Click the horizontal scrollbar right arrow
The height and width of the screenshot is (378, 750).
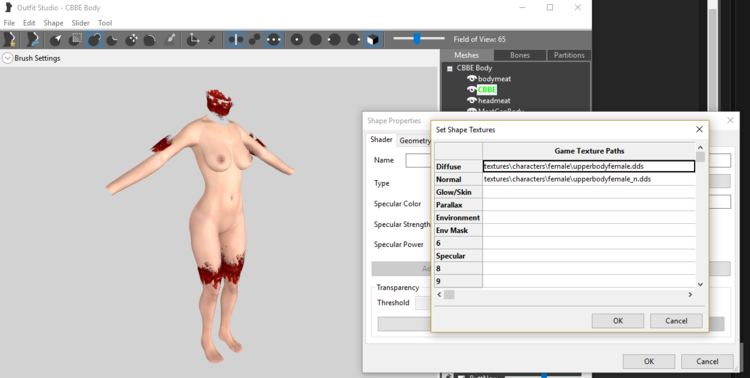690,295
